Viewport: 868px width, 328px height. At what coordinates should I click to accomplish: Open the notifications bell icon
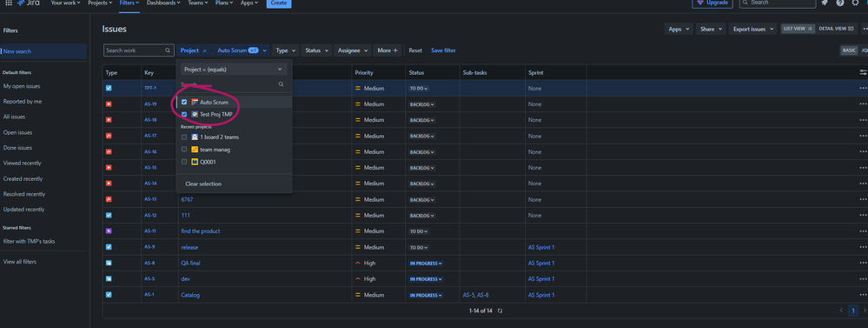pyautogui.click(x=825, y=3)
